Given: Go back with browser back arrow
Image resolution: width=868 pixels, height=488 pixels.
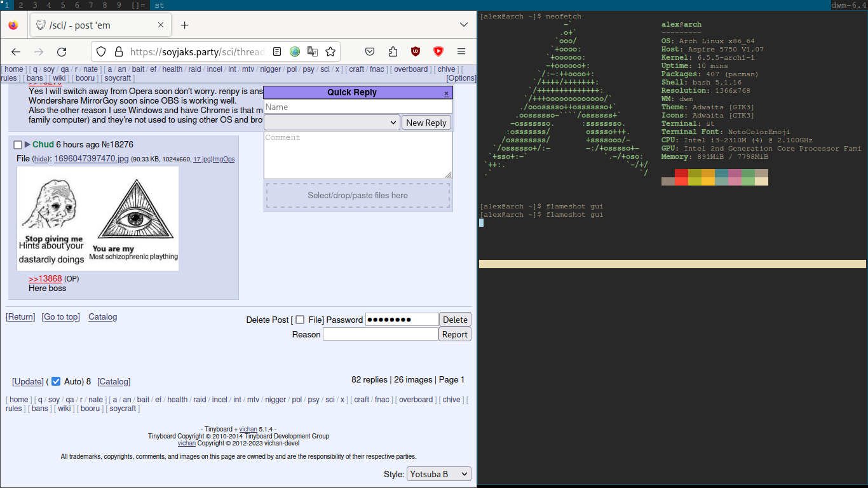Looking at the screenshot, I should [x=16, y=52].
